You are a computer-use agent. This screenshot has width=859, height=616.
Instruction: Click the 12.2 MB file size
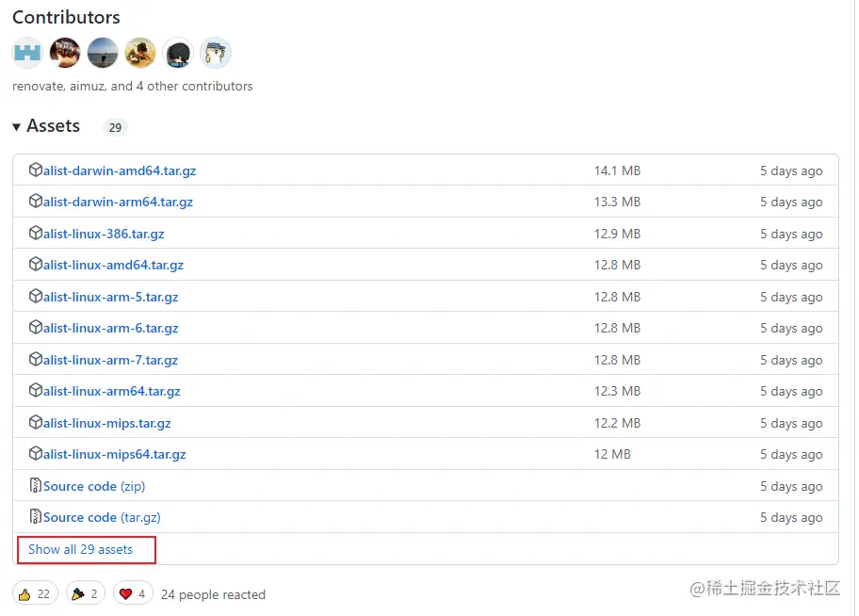618,423
